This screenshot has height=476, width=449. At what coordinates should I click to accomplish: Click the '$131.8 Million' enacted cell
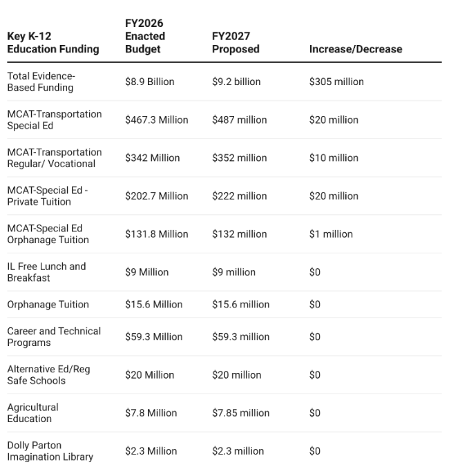[x=157, y=234]
